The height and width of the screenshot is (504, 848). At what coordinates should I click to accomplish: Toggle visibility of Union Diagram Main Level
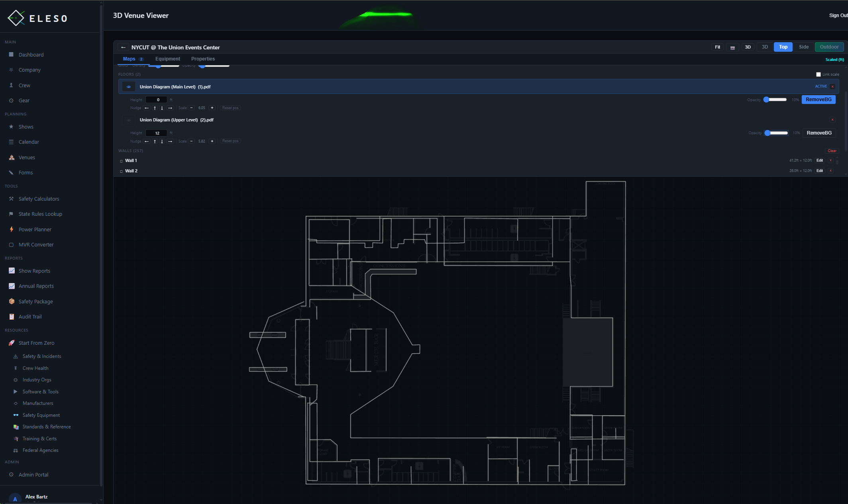click(x=128, y=86)
